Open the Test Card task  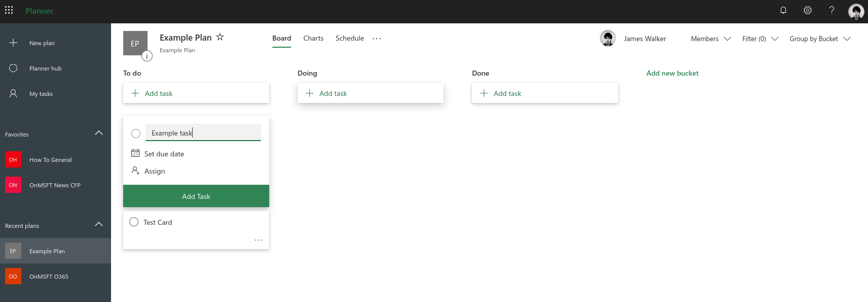pyautogui.click(x=196, y=230)
